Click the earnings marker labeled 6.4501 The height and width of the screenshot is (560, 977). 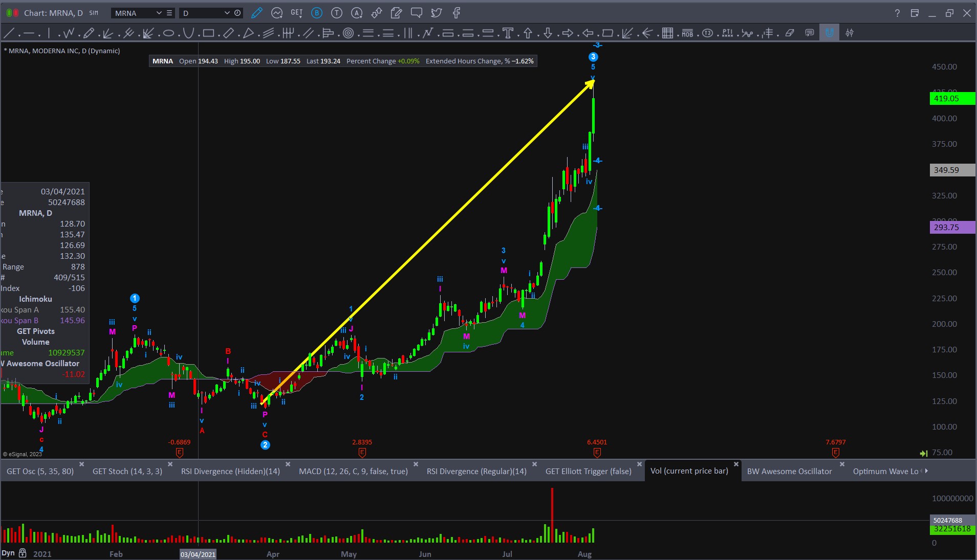click(597, 453)
